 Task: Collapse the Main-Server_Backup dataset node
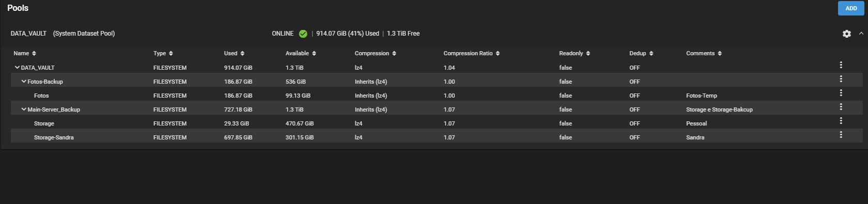pos(24,109)
